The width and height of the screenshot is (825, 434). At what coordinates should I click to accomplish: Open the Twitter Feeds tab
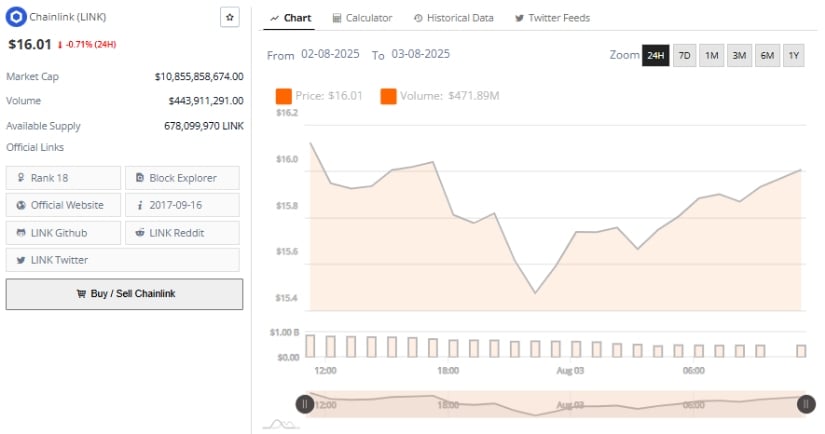pos(552,18)
